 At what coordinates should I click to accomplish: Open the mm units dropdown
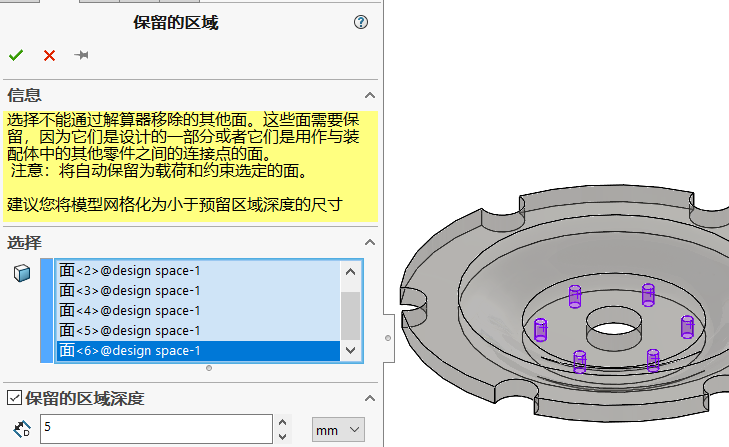(x=338, y=430)
